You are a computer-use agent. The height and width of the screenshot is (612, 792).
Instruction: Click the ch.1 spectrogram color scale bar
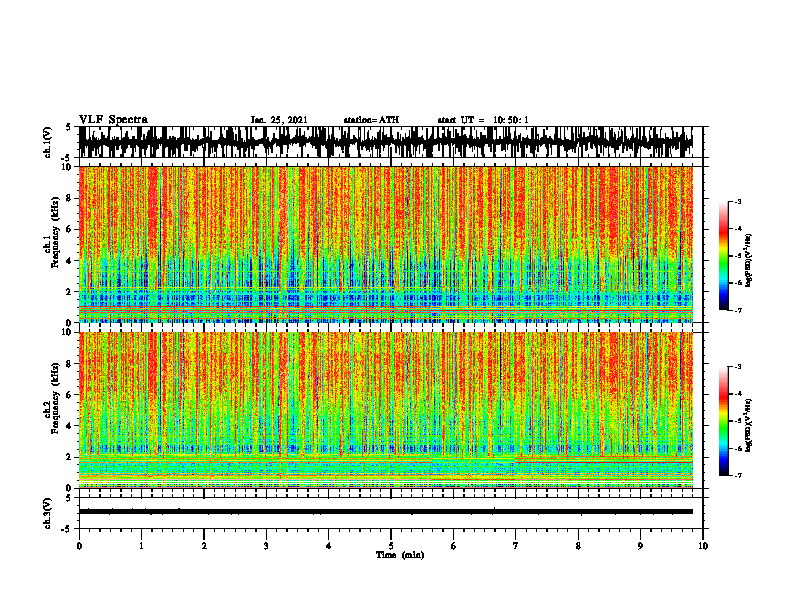[724, 256]
